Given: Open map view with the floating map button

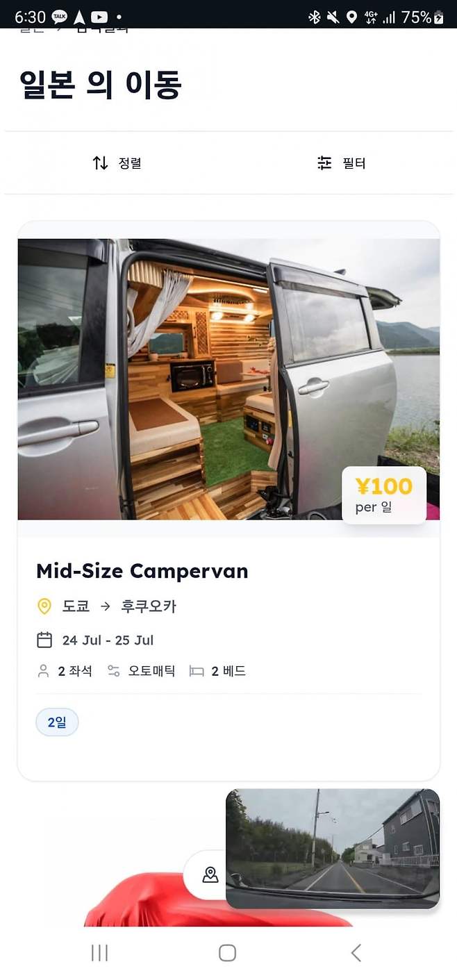Looking at the screenshot, I should coord(210,874).
